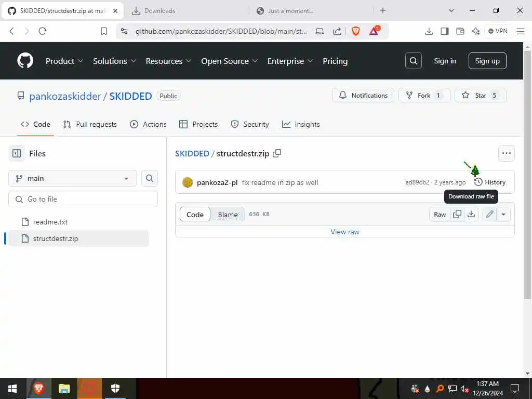The image size is (532, 399).
Task: Click the Brave Rewards triangle icon
Action: (374, 31)
